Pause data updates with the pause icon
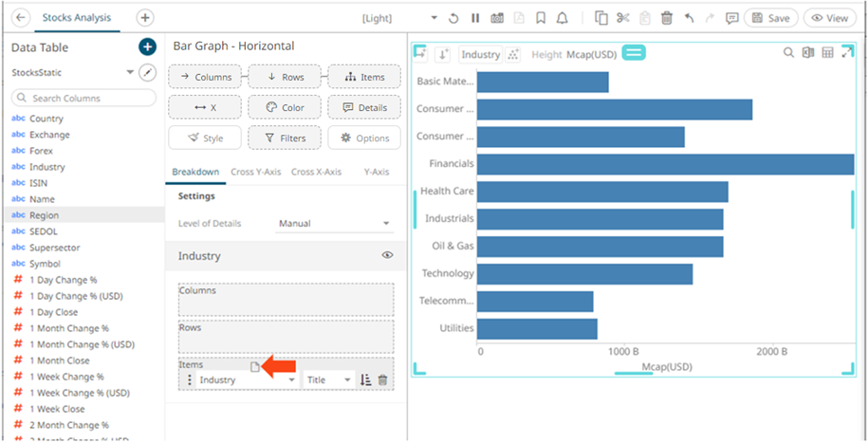 [x=475, y=18]
